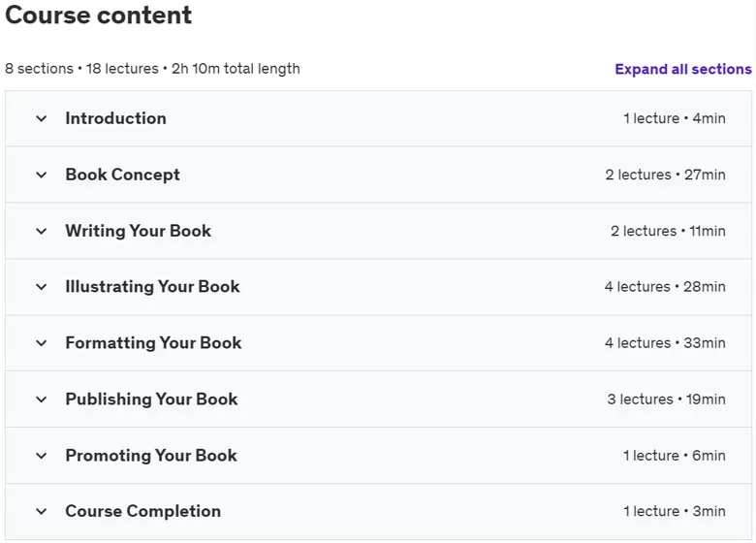Click the Illustrating Your Book heading
The height and width of the screenshot is (543, 756).
[152, 287]
